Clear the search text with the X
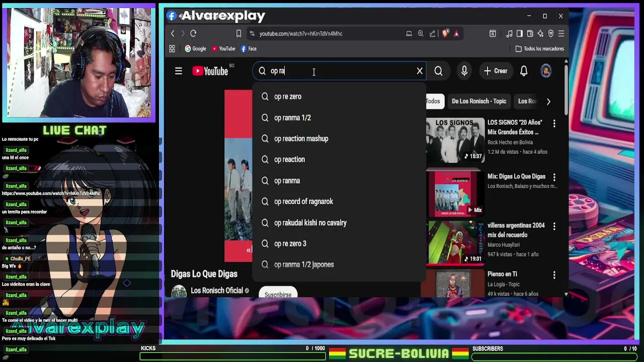Screen dimensions: 644x362 point(420,71)
